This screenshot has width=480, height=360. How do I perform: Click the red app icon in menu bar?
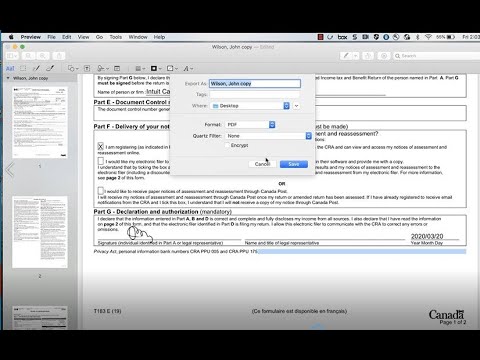point(320,37)
